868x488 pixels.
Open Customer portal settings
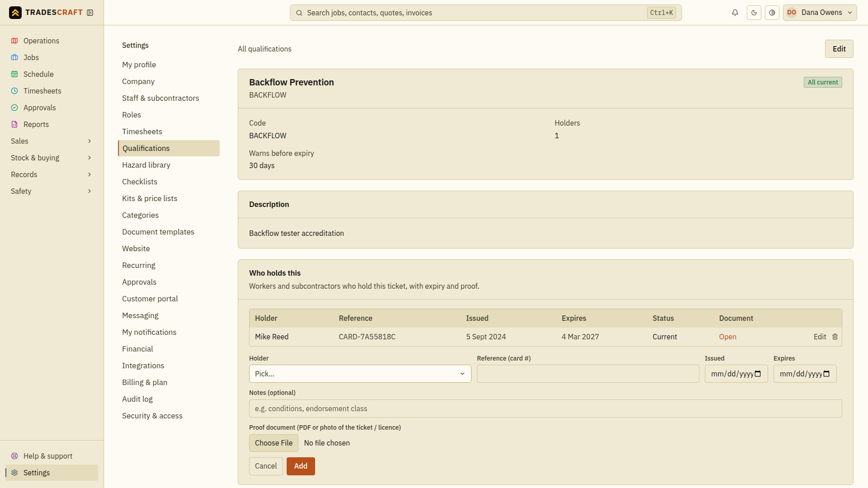pyautogui.click(x=169, y=299)
